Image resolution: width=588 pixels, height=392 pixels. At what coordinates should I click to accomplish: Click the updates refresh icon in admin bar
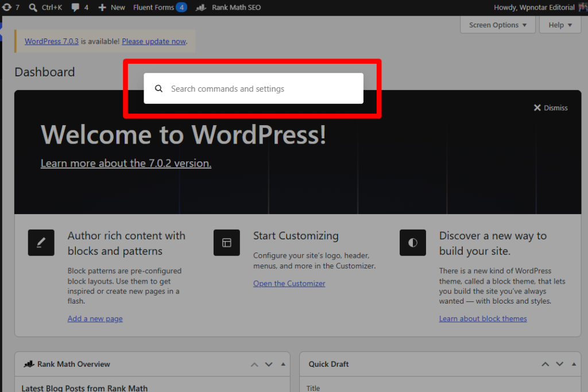pyautogui.click(x=7, y=7)
